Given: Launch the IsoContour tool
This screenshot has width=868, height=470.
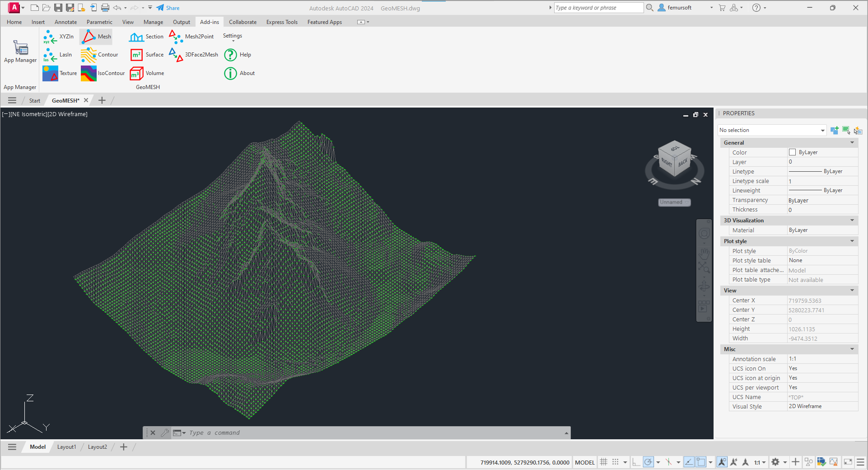Looking at the screenshot, I should coord(103,73).
